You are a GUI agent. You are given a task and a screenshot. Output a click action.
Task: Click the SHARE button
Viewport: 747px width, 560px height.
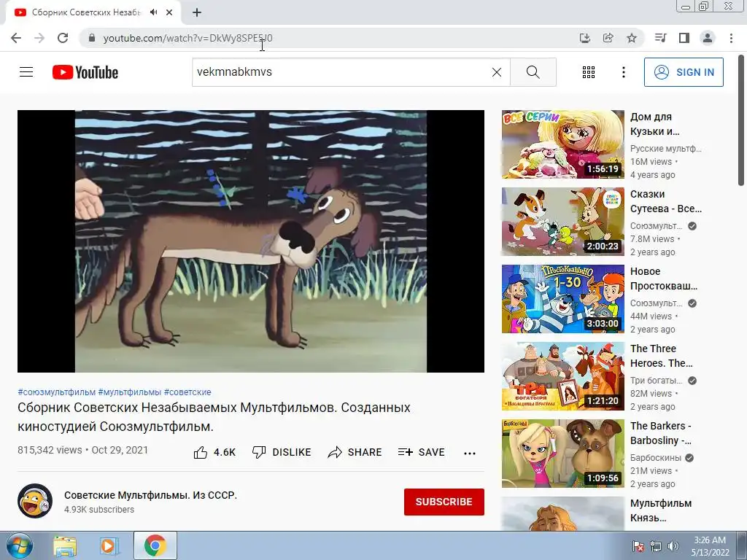(x=355, y=452)
